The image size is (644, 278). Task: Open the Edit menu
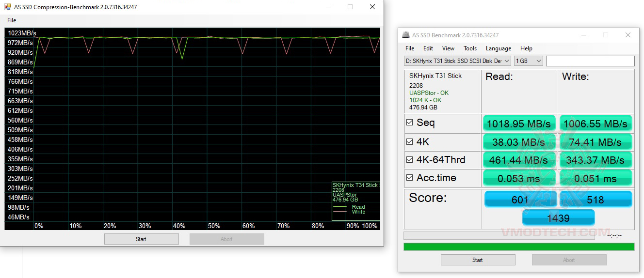(428, 48)
